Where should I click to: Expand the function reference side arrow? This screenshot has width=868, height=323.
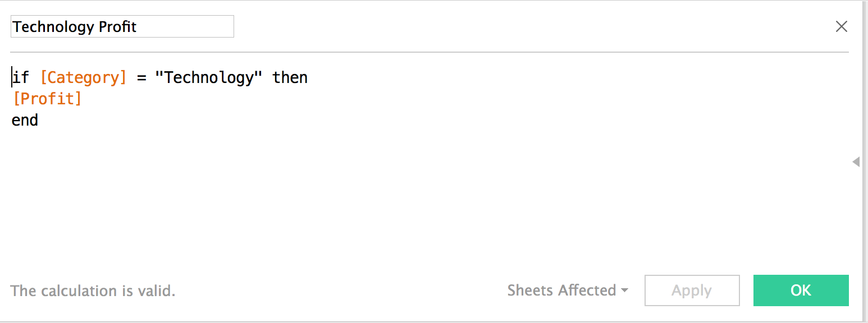coord(856,162)
